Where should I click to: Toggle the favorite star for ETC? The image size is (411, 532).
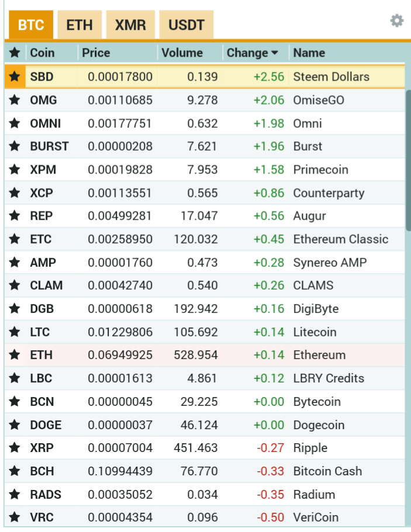(15, 239)
